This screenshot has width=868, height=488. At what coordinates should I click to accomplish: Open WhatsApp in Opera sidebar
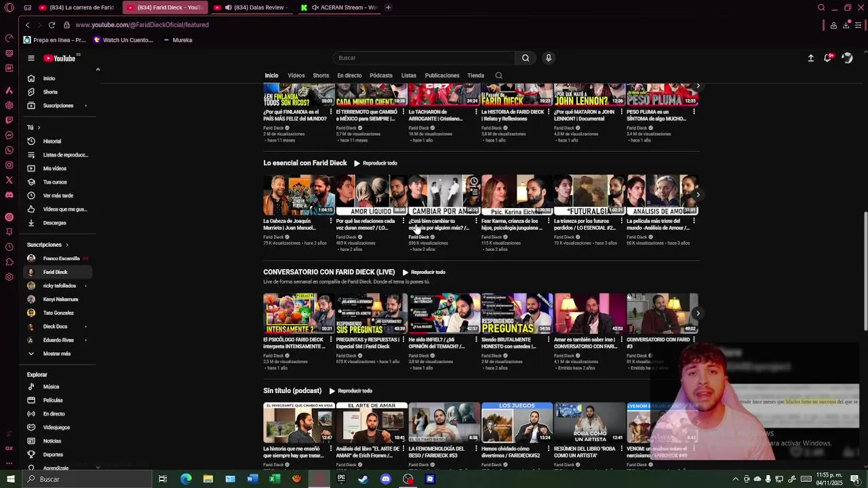click(9, 150)
